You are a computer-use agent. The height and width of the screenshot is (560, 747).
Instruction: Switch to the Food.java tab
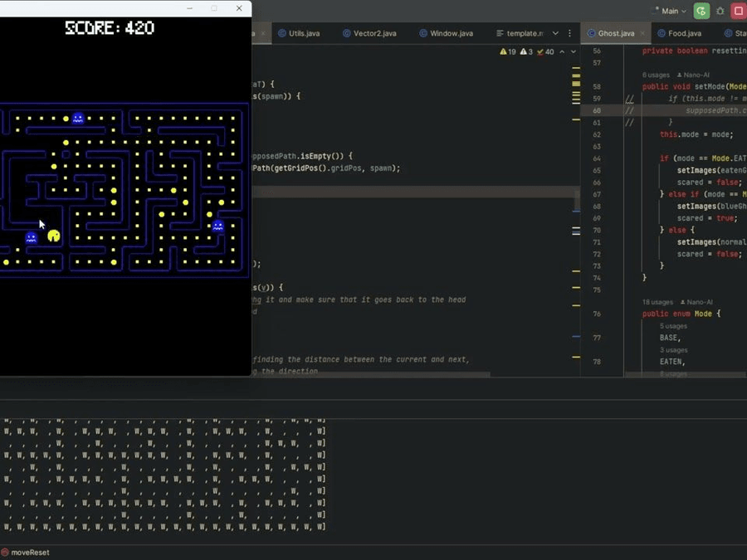pos(679,33)
